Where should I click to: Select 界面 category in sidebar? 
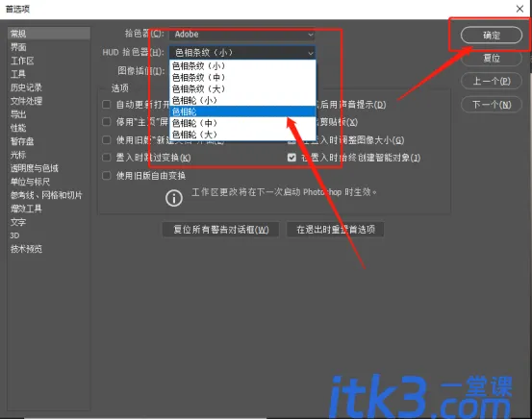tap(49, 47)
